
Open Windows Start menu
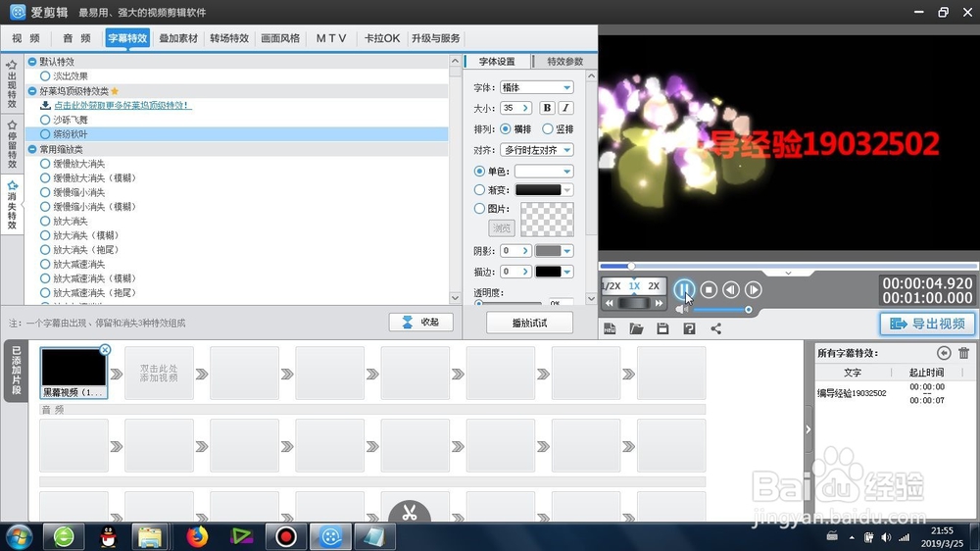[x=18, y=536]
